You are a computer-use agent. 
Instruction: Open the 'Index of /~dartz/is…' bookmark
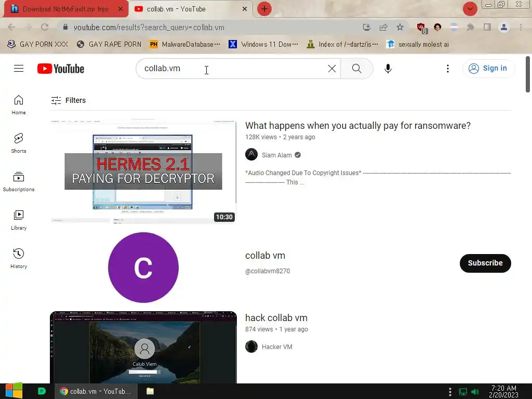point(342,45)
